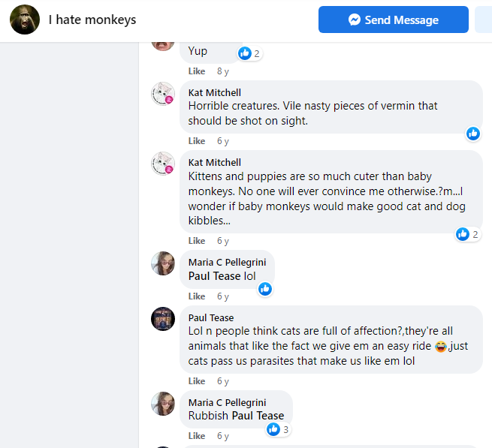Like the "Horrible creatures" comment
The height and width of the screenshot is (448, 492).
click(x=197, y=141)
